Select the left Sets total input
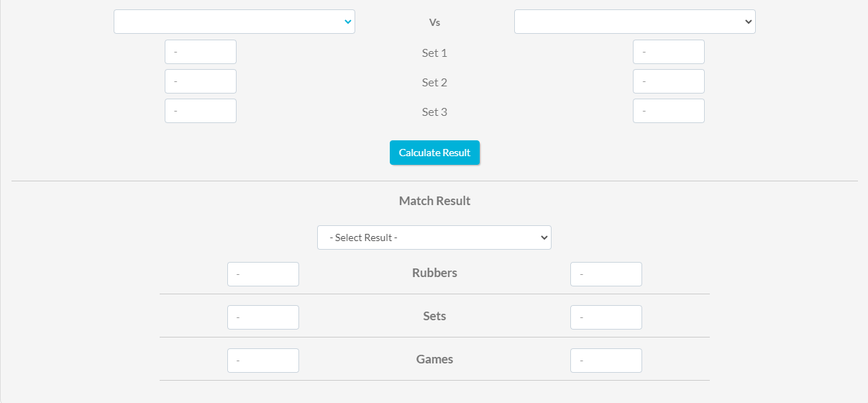The height and width of the screenshot is (403, 868). click(x=263, y=317)
